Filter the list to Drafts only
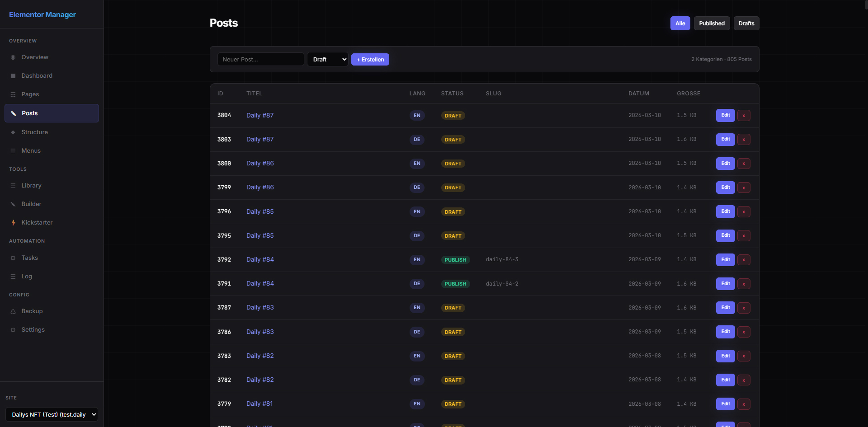 [746, 23]
